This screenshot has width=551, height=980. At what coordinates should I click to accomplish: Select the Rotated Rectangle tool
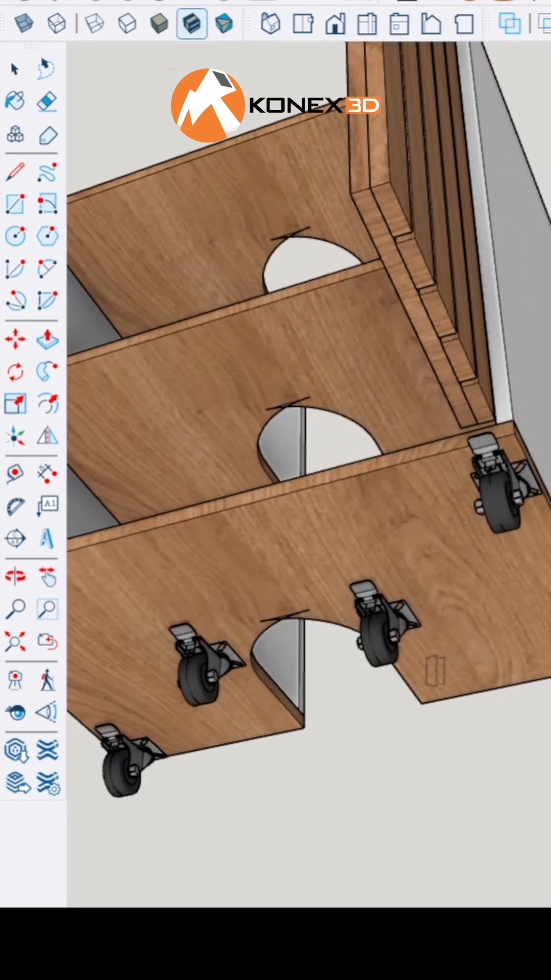coord(47,204)
